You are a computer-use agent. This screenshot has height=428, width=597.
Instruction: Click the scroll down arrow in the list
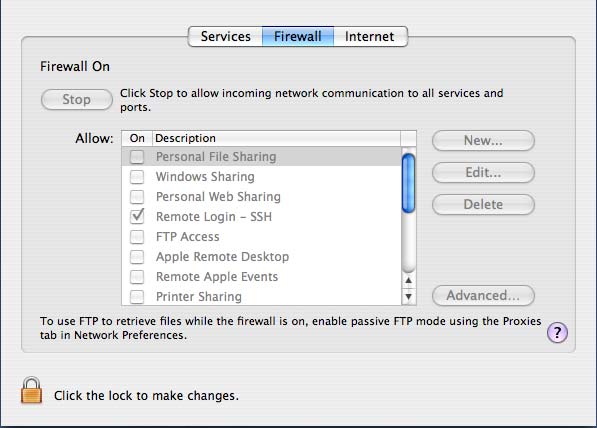point(409,296)
